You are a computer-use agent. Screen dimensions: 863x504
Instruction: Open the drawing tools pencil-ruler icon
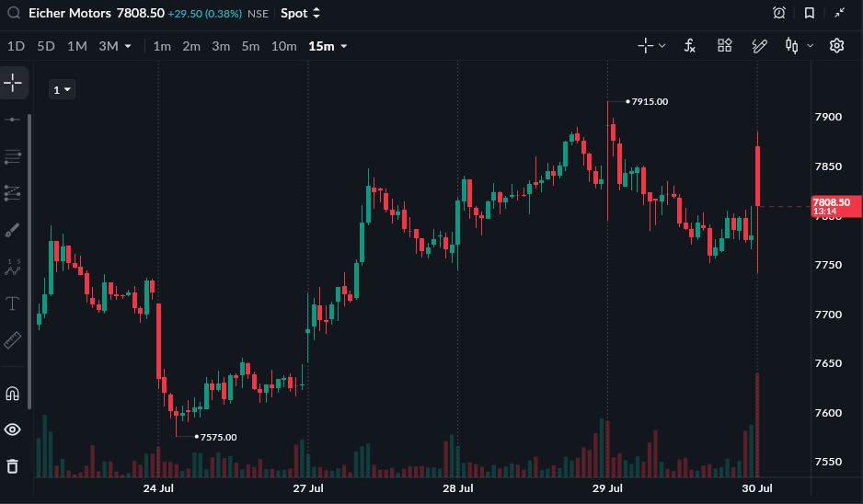(760, 46)
